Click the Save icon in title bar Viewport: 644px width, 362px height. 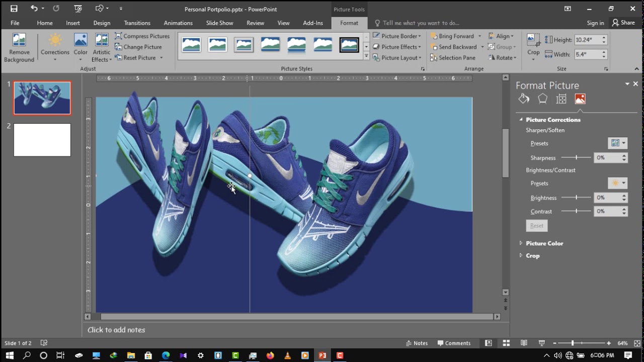pos(14,9)
